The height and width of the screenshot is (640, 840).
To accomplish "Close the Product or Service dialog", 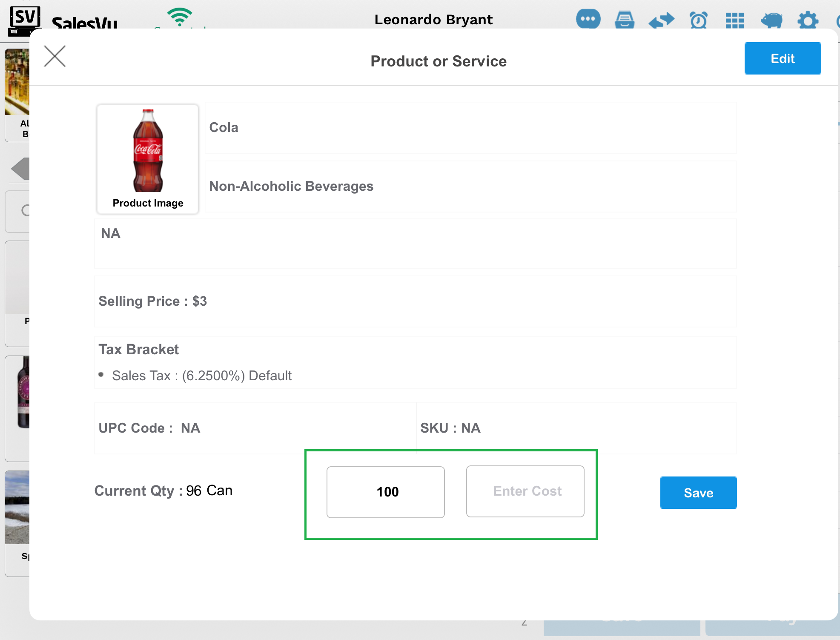I will click(55, 56).
